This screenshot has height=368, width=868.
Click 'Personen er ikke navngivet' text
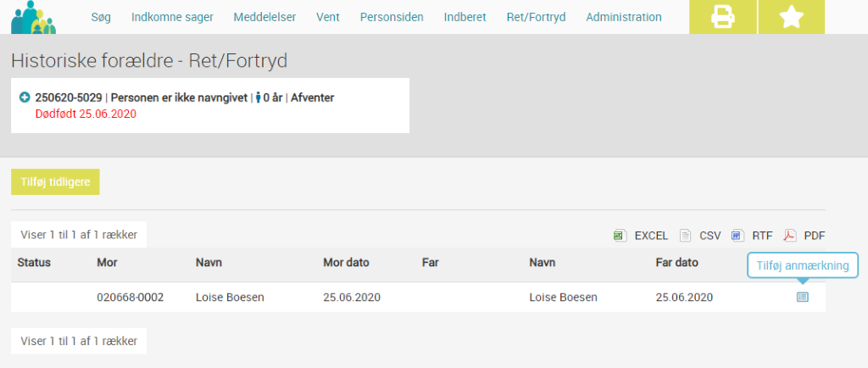click(180, 98)
